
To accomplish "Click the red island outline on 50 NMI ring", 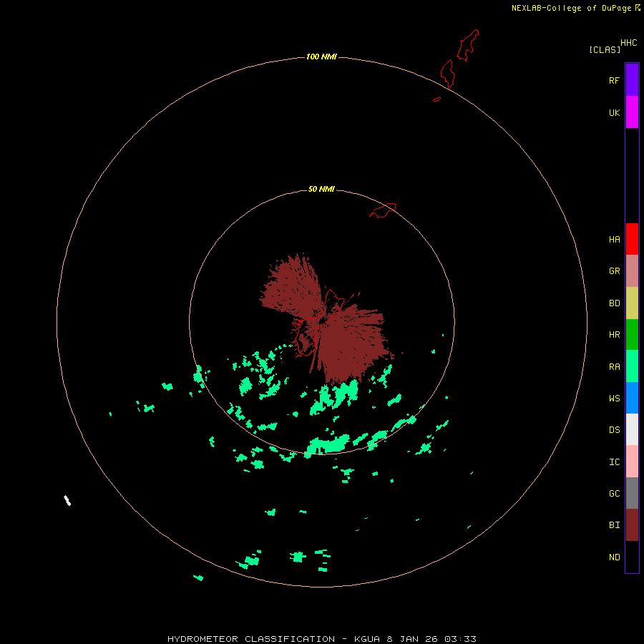I will pyautogui.click(x=383, y=210).
